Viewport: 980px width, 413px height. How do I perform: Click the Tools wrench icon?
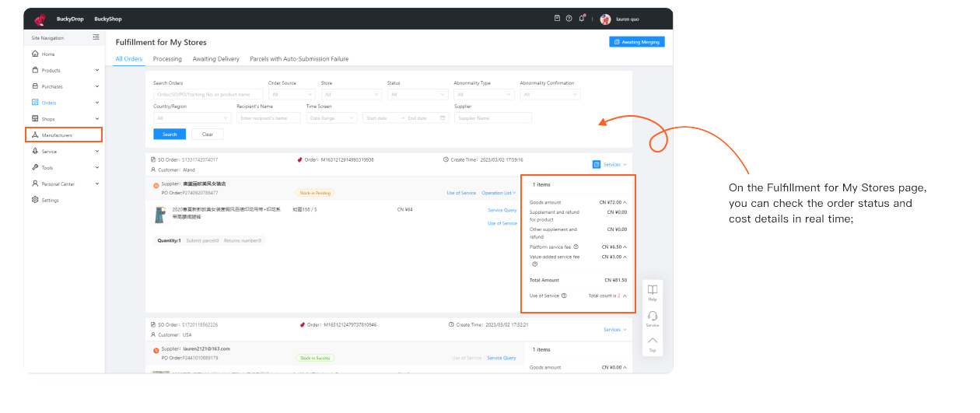(x=35, y=167)
